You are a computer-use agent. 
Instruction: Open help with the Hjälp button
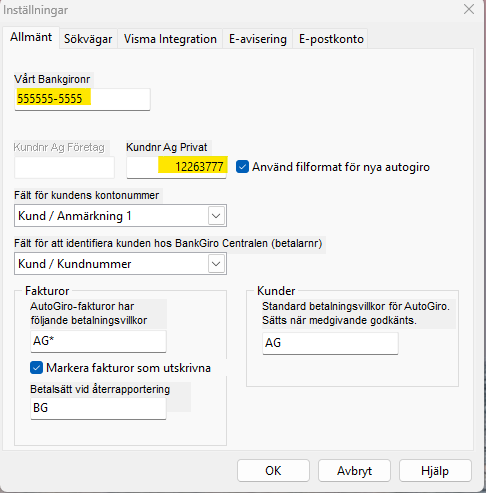click(x=435, y=471)
